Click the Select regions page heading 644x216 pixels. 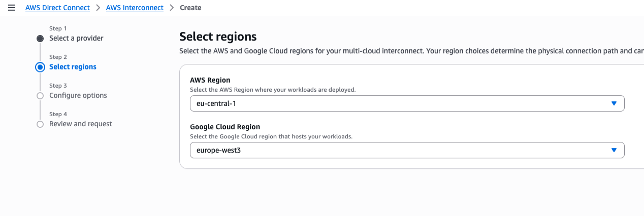click(x=218, y=37)
